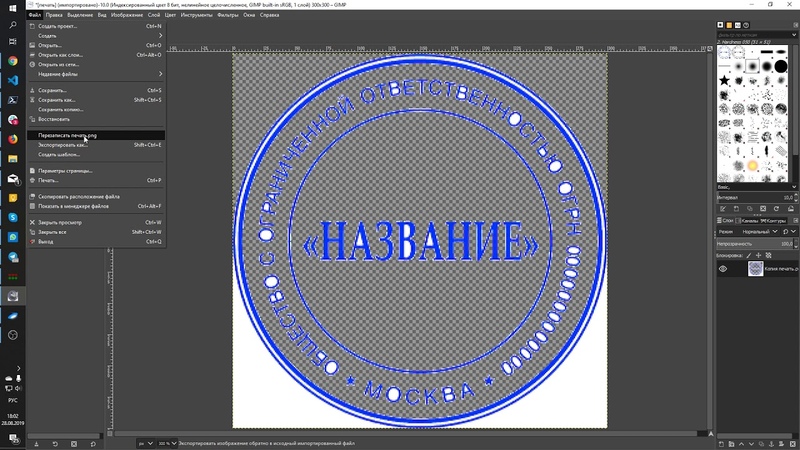Image resolution: width=800 pixels, height=450 pixels.
Task: Delete the current layer
Action: coord(792,444)
